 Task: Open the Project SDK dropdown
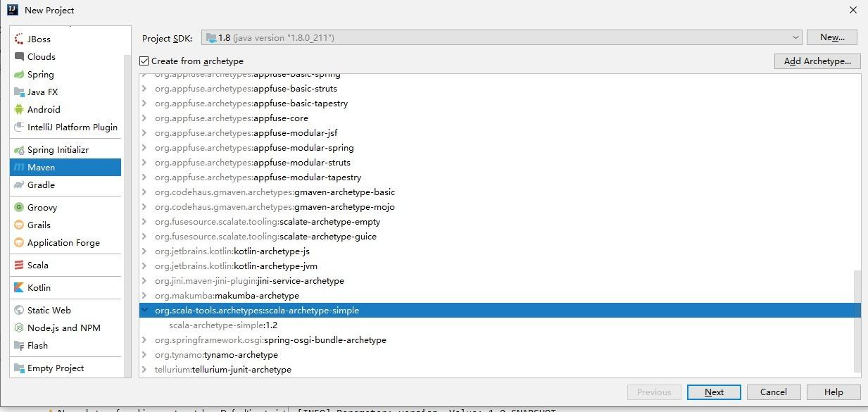(795, 37)
